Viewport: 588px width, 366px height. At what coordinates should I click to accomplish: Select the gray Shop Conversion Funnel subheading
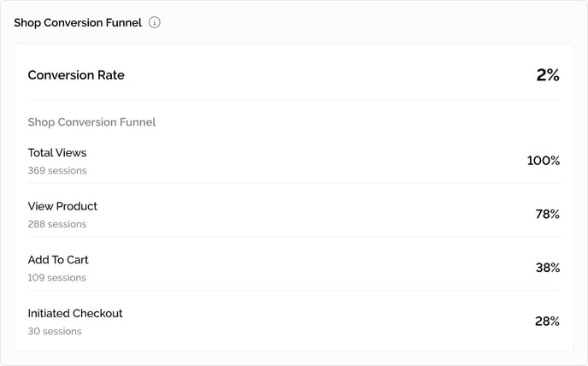coord(91,122)
